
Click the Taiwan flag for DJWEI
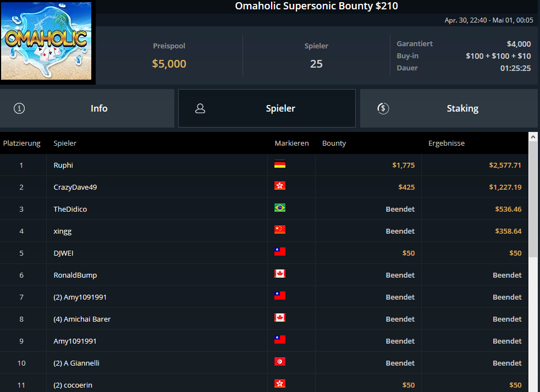click(280, 252)
